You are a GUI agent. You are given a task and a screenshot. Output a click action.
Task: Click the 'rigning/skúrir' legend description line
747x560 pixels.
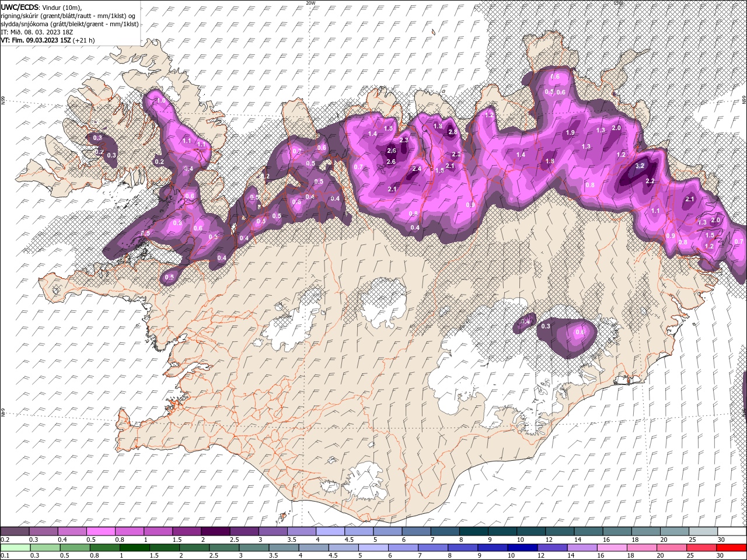pyautogui.click(x=68, y=16)
